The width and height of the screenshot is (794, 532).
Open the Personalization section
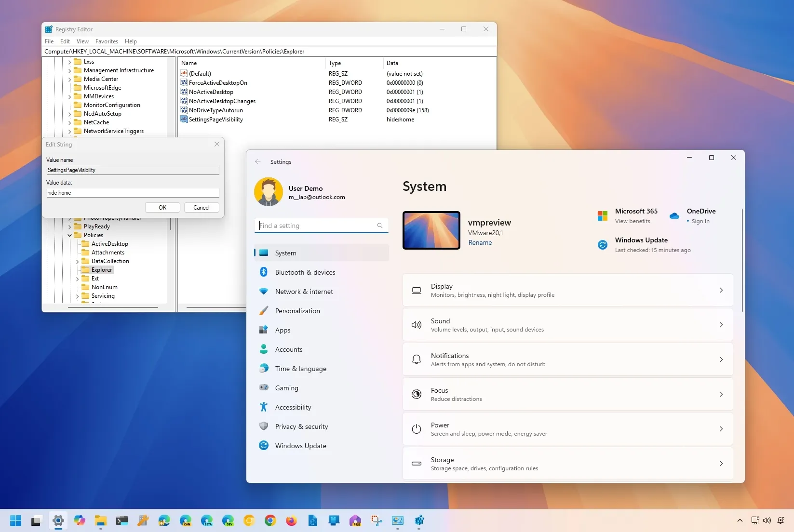point(297,311)
